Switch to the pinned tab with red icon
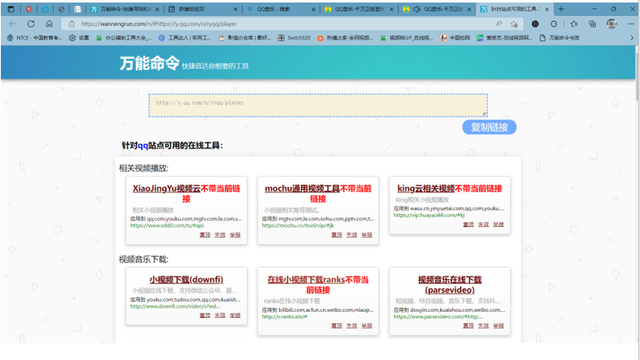The height and width of the screenshot is (360, 640). [29, 9]
